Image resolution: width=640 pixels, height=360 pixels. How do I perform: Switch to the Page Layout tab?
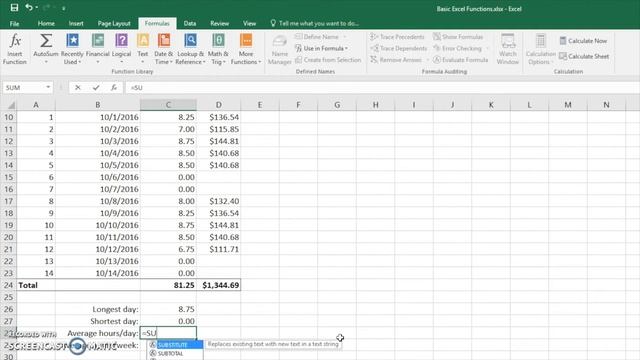click(x=114, y=23)
